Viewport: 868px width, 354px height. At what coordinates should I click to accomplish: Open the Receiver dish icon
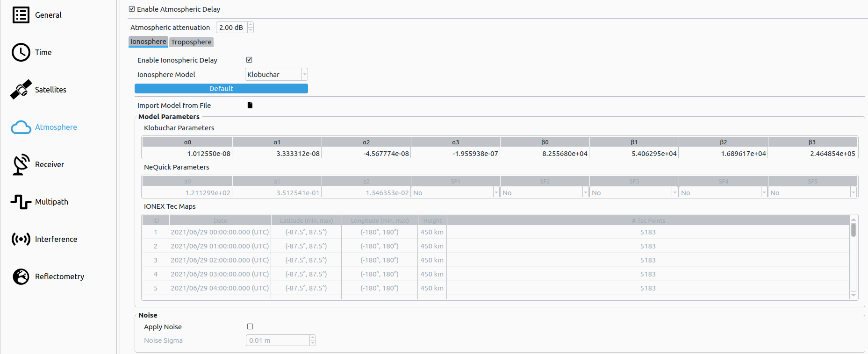pos(21,164)
